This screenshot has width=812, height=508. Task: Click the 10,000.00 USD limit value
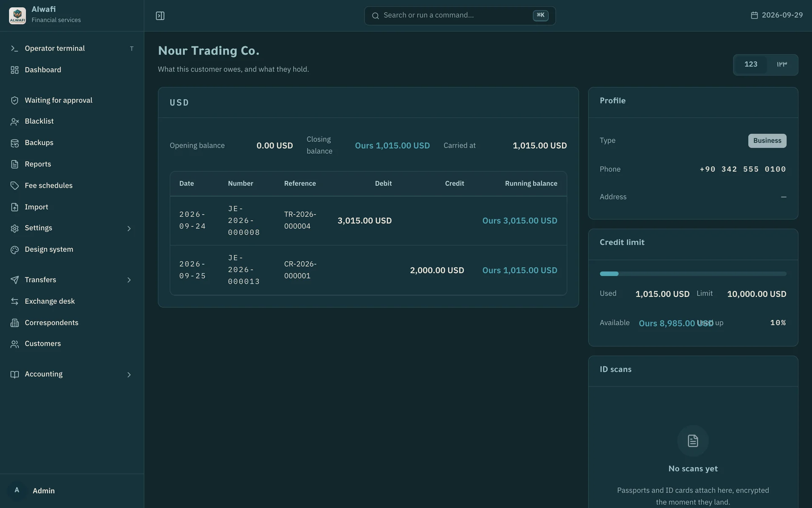[x=757, y=294]
